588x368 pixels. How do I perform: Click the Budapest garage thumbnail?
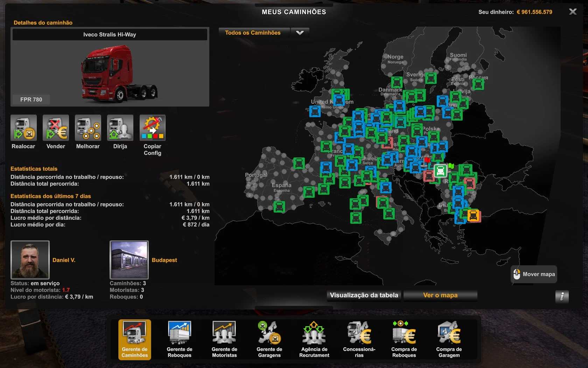129,260
